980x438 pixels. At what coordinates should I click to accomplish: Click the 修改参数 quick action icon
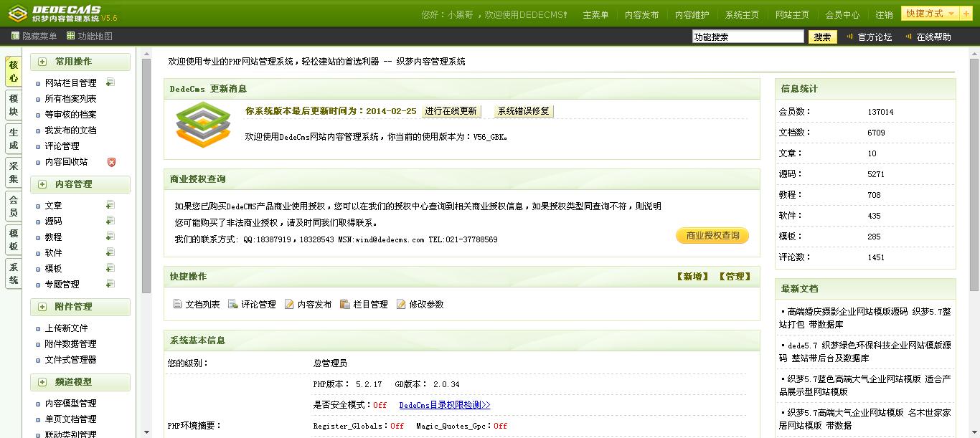pos(401,304)
